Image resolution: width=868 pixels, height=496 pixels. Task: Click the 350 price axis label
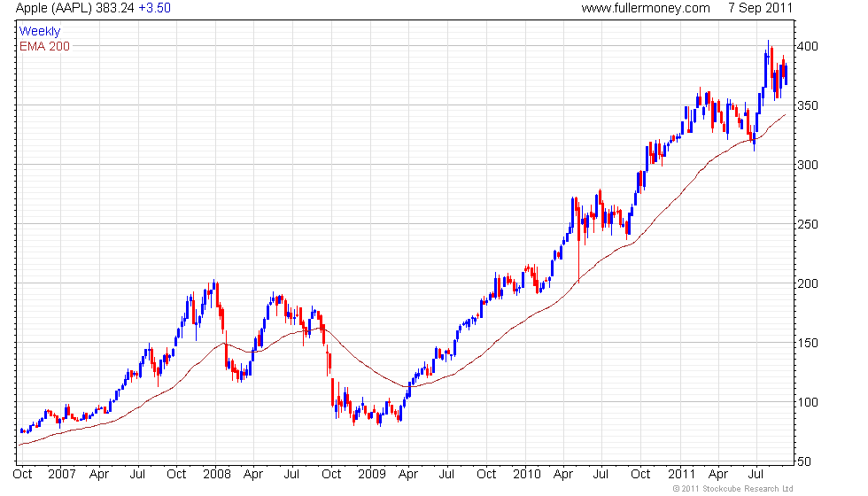[x=807, y=105]
